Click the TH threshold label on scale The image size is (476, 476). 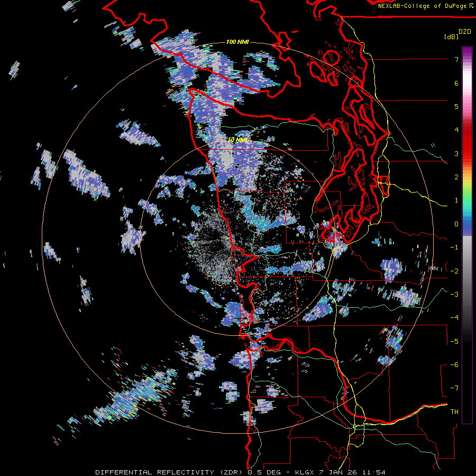pyautogui.click(x=454, y=412)
